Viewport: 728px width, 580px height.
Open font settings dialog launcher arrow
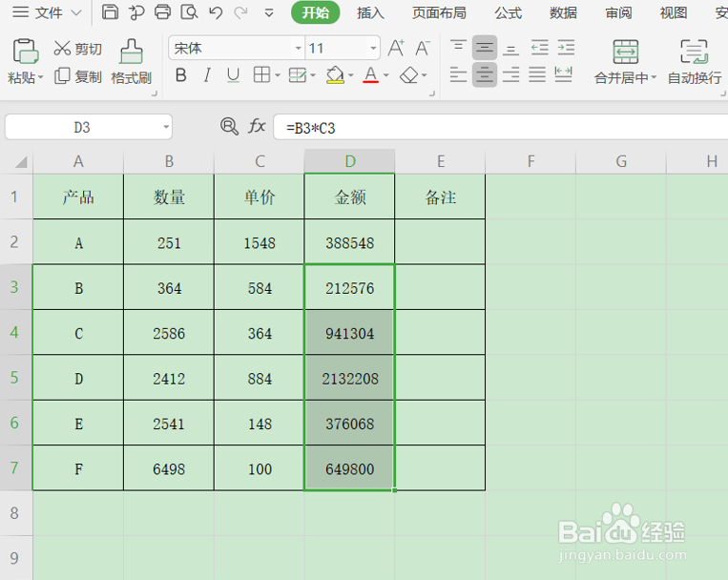[x=432, y=93]
